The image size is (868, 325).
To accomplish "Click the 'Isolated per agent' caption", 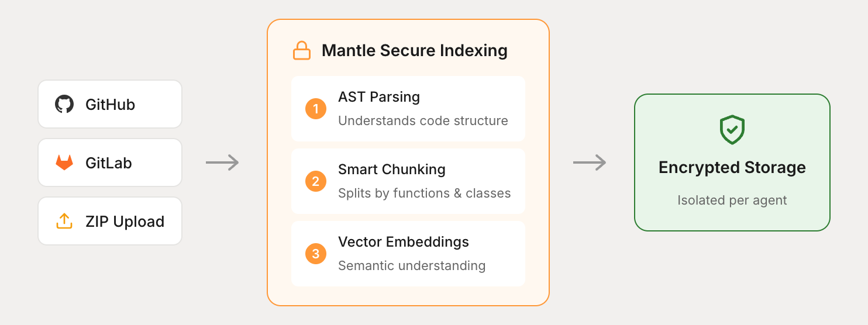I will (x=732, y=200).
